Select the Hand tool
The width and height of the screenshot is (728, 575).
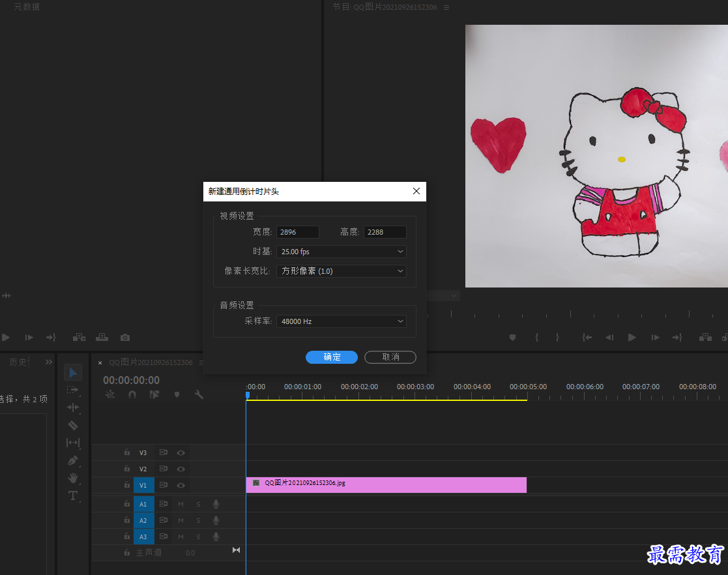(73, 478)
